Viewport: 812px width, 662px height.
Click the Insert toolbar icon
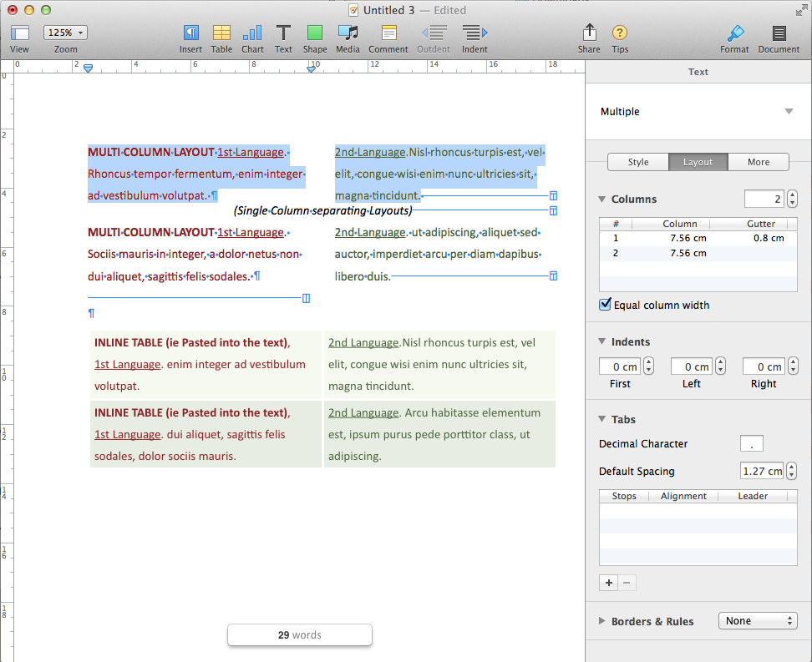[x=190, y=33]
